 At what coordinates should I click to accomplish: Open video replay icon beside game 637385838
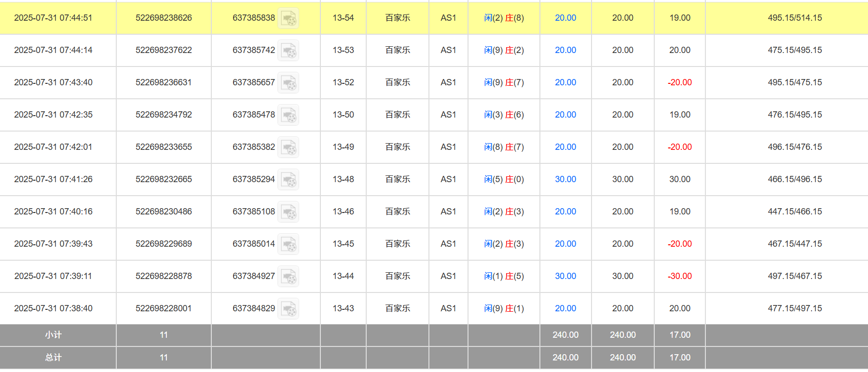click(289, 18)
